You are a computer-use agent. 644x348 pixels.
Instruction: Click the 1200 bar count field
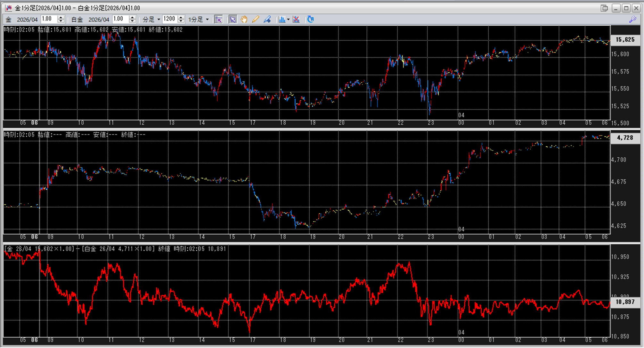169,19
